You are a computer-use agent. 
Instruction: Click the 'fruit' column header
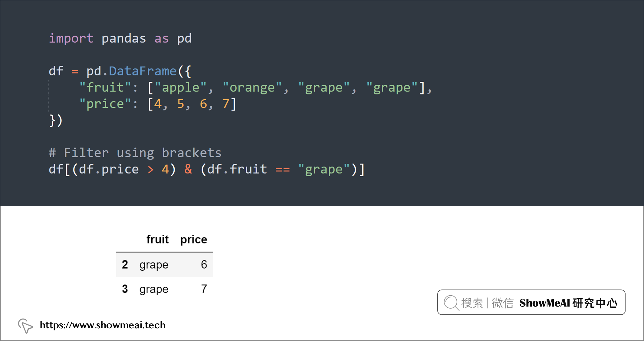click(x=157, y=239)
